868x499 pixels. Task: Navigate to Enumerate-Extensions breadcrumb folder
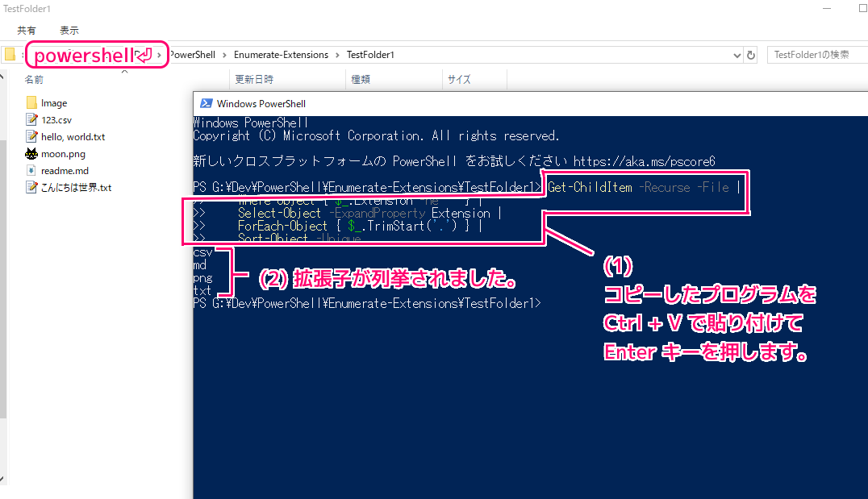pyautogui.click(x=281, y=55)
